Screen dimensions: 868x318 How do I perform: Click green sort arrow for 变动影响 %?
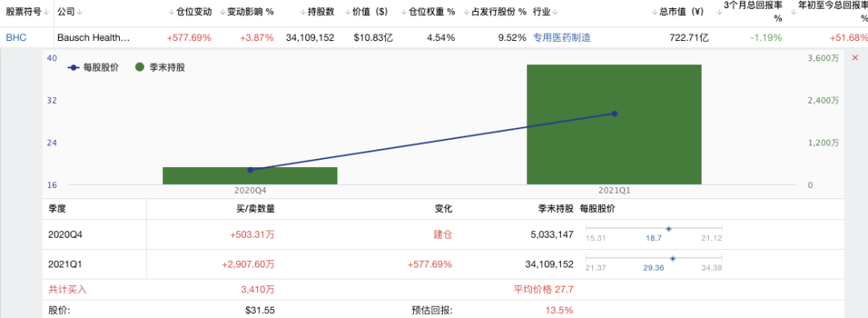pyautogui.click(x=223, y=11)
